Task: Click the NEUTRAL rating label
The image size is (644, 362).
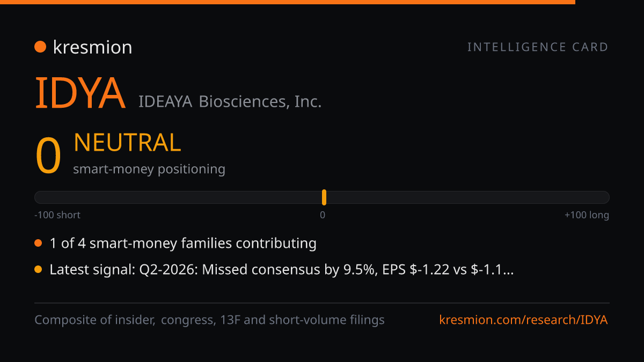Action: click(127, 143)
